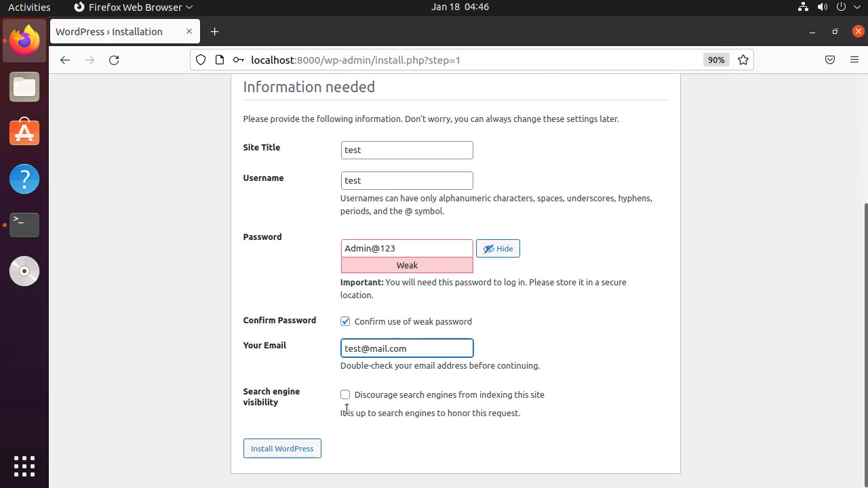Open the Help icon in the dock
Image resolution: width=868 pixels, height=488 pixels.
point(24,179)
